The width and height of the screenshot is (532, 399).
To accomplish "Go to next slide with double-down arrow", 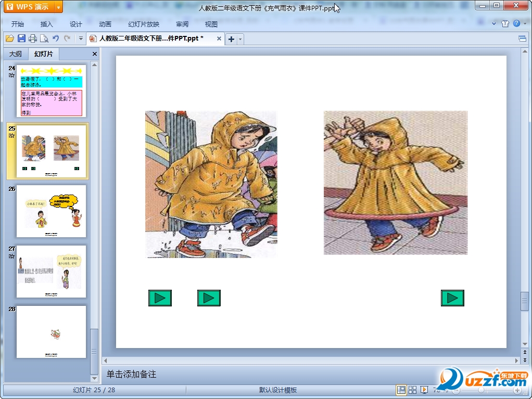I will point(525,360).
